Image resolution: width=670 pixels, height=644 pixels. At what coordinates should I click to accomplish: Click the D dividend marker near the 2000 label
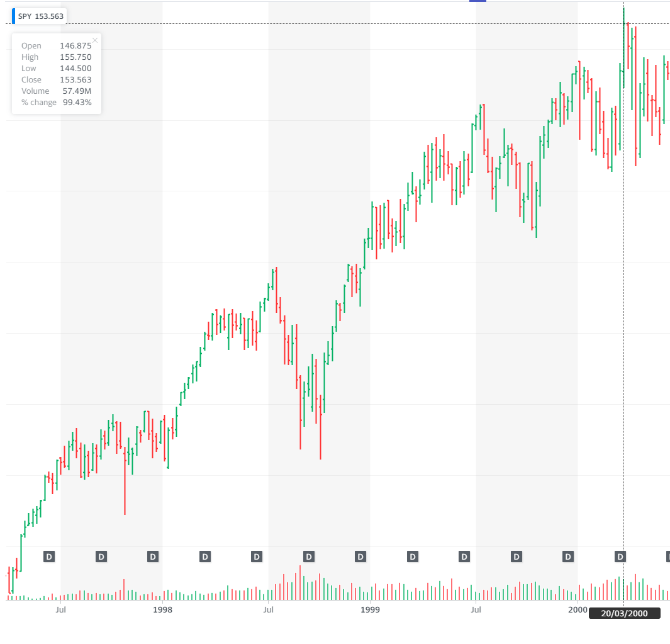coord(567,556)
